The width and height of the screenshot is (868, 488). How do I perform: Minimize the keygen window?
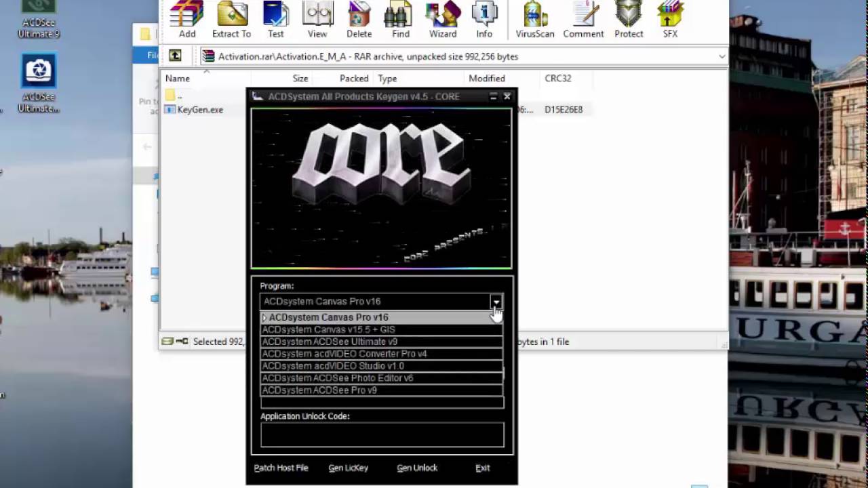pyautogui.click(x=494, y=96)
